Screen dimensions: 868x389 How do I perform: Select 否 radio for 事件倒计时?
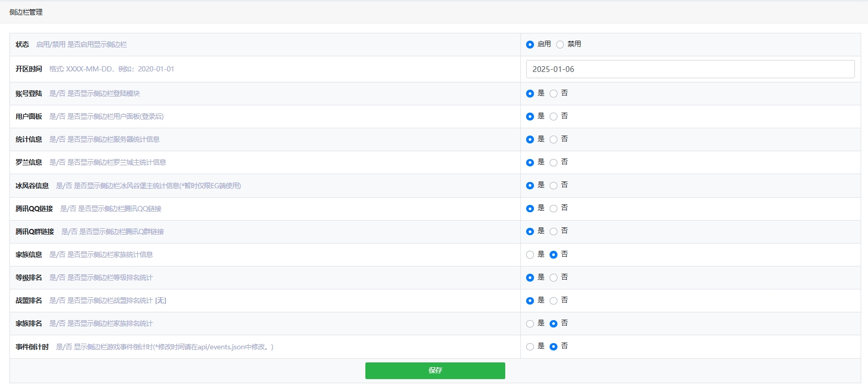tap(553, 347)
